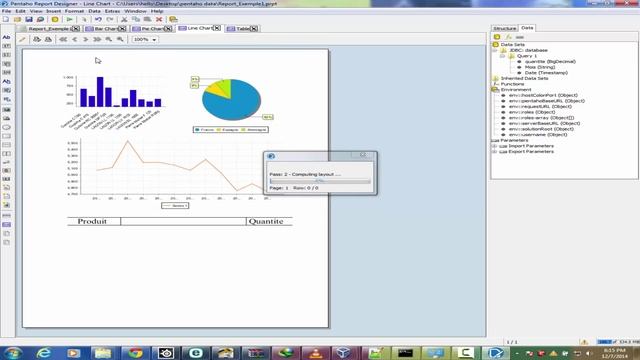Viewport: 640px width, 360px height.
Task: Expand the Export Parameters node
Action: (494, 151)
